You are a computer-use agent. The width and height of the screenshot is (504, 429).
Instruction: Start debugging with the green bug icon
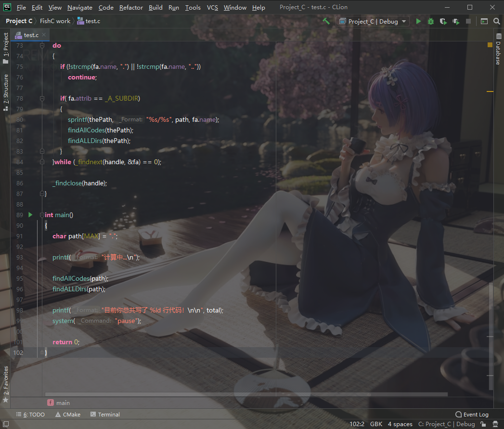pos(431,21)
